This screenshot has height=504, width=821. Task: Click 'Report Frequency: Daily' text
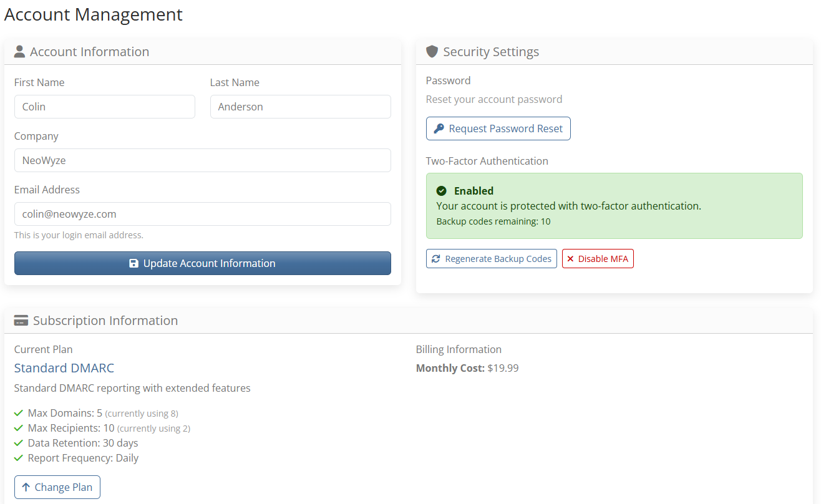[83, 458]
